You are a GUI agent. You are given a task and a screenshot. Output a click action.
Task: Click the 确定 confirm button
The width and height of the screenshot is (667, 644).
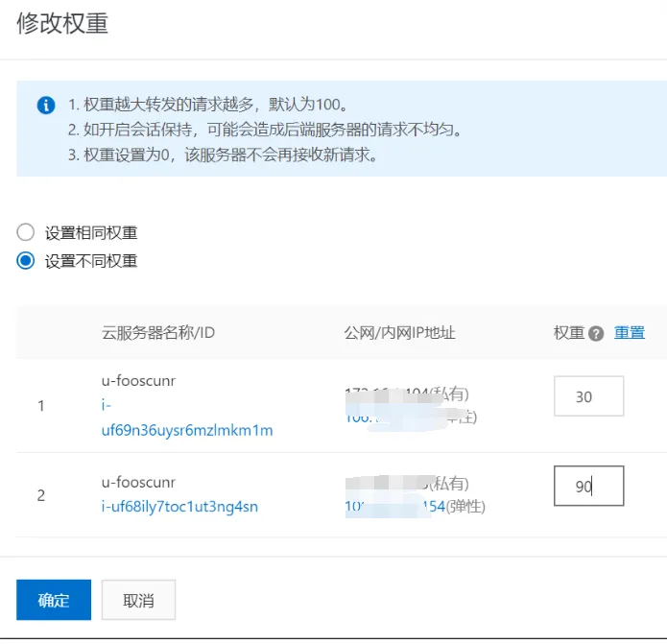coord(54,600)
